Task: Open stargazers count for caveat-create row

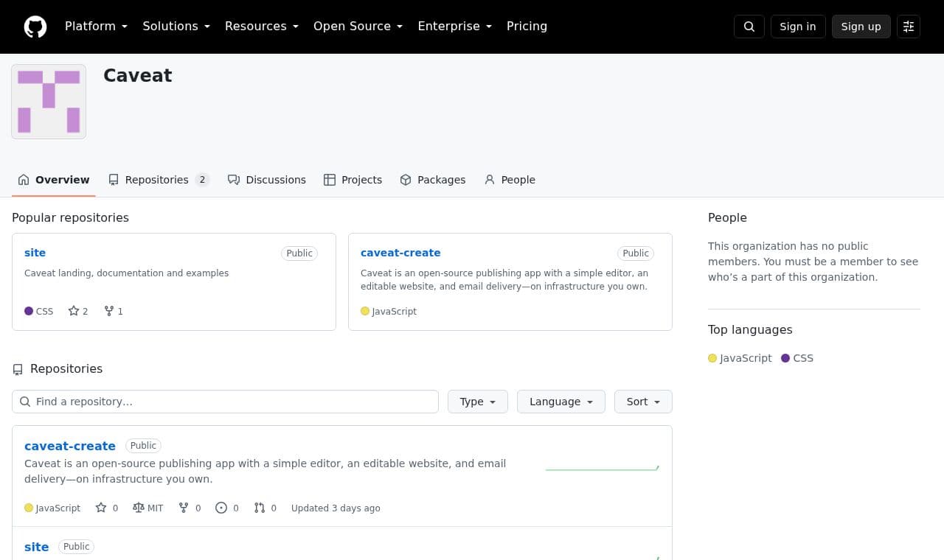Action: (x=107, y=508)
